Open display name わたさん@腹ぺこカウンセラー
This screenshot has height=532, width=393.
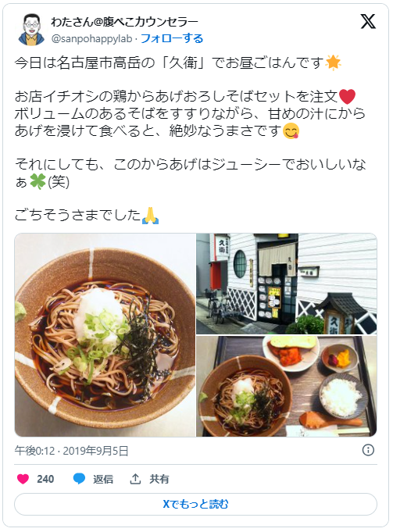124,22
